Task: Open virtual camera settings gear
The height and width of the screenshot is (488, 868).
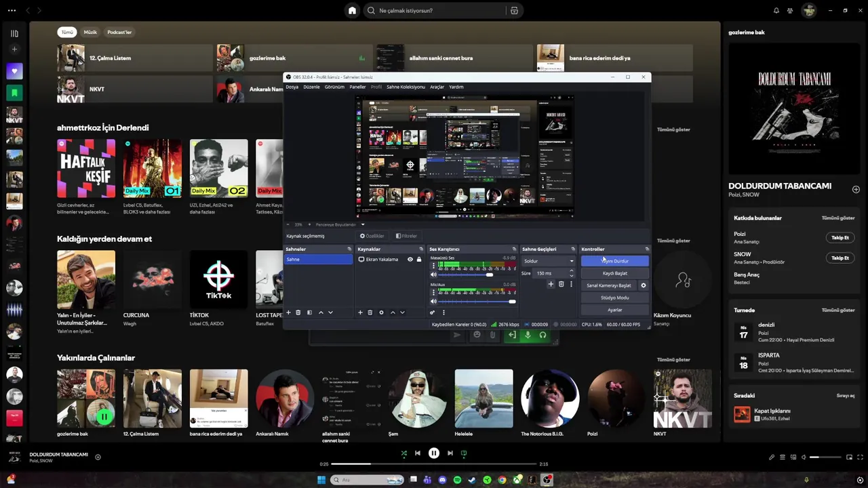Action: tap(644, 285)
